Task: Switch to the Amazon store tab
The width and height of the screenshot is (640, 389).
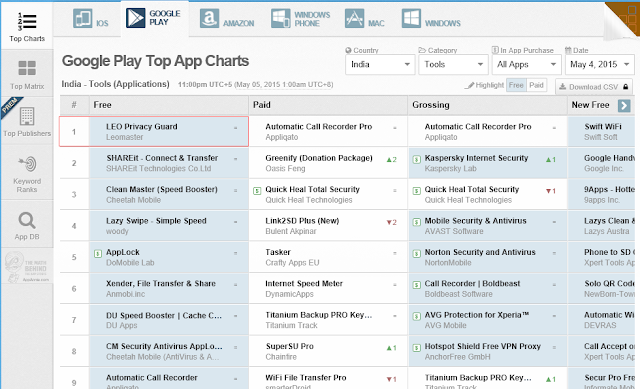Action: pyautogui.click(x=227, y=19)
